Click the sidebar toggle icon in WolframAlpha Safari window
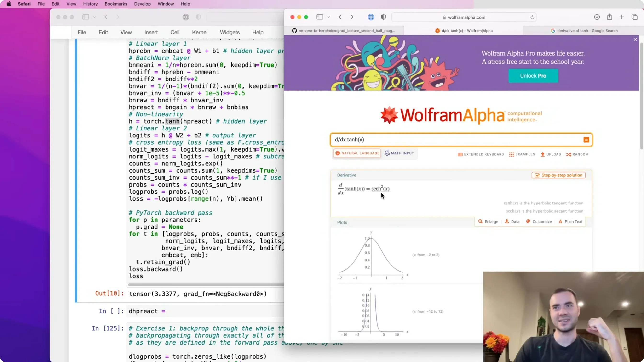The image size is (644, 362). click(320, 17)
